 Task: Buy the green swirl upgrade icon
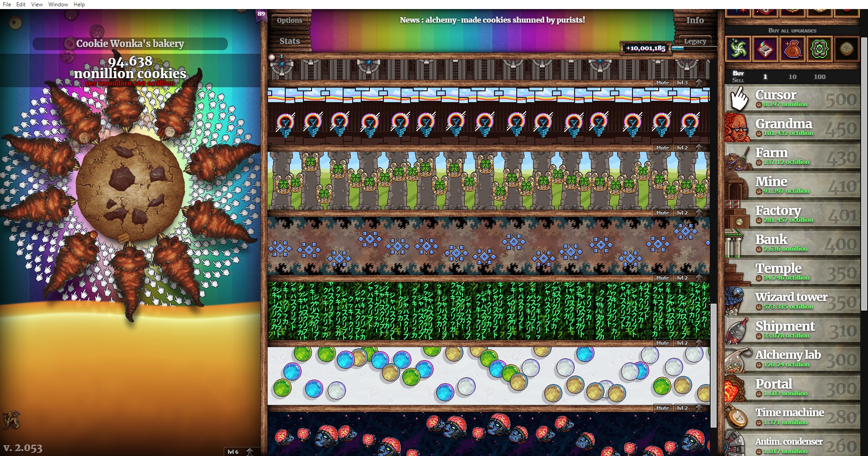tap(738, 49)
